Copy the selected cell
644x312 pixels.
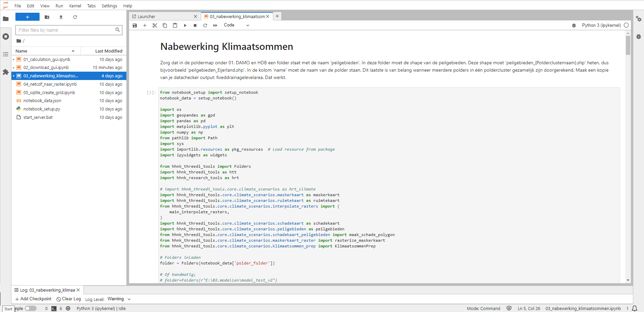coord(165,25)
